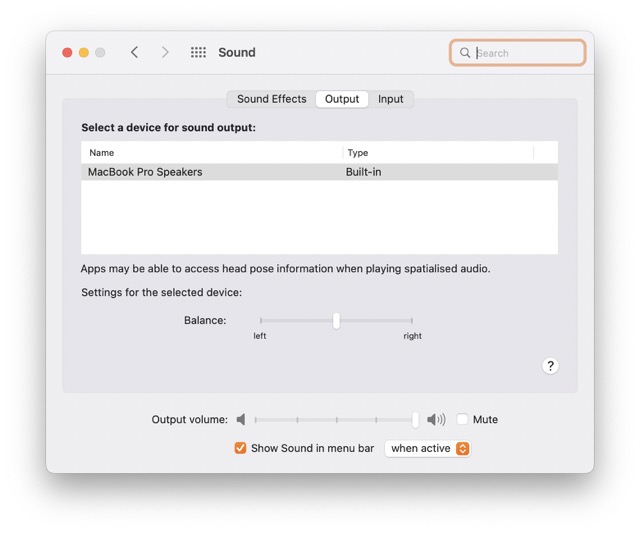This screenshot has width=640, height=534.
Task: Click the loud volume speaker icon
Action: [436, 420]
